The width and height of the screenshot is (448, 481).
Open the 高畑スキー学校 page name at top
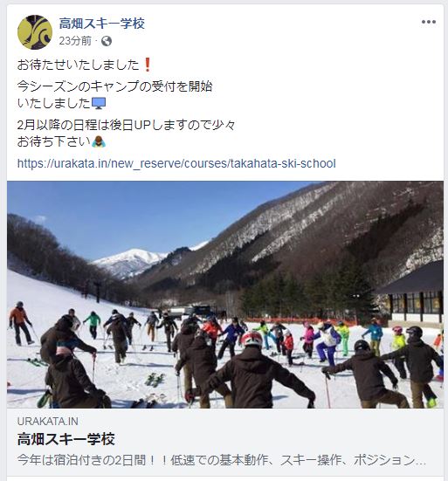click(x=101, y=24)
